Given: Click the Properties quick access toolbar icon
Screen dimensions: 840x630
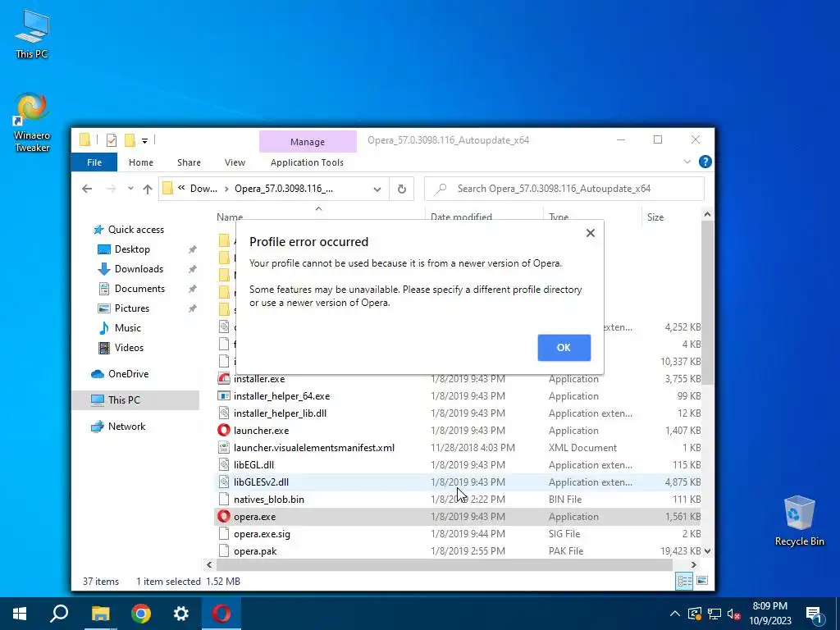Looking at the screenshot, I should click(x=112, y=140).
